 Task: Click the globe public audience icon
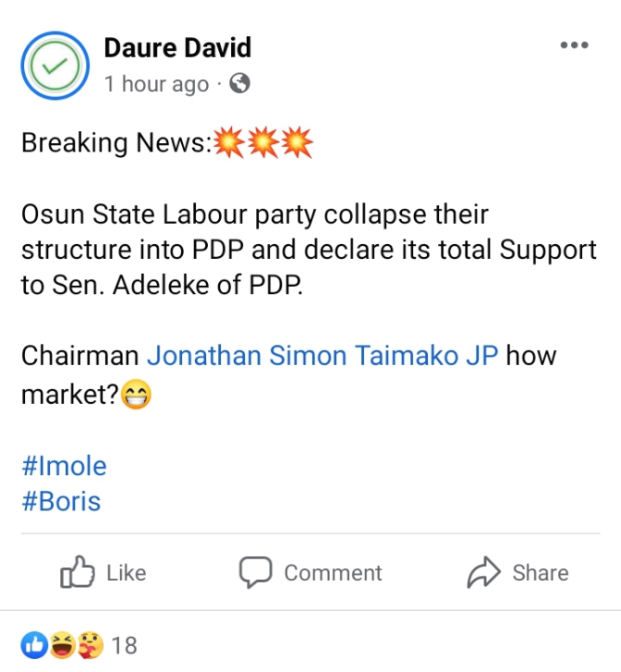(239, 84)
